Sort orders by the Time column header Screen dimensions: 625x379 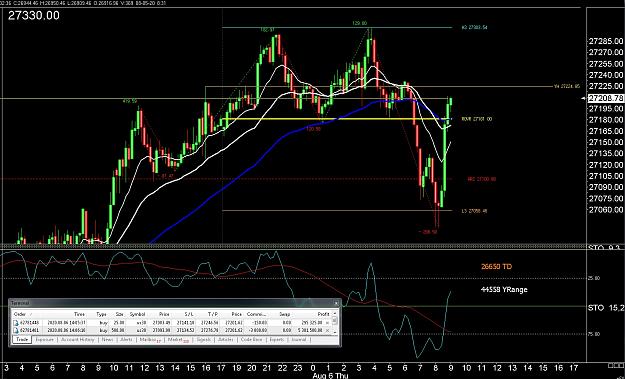click(79, 314)
